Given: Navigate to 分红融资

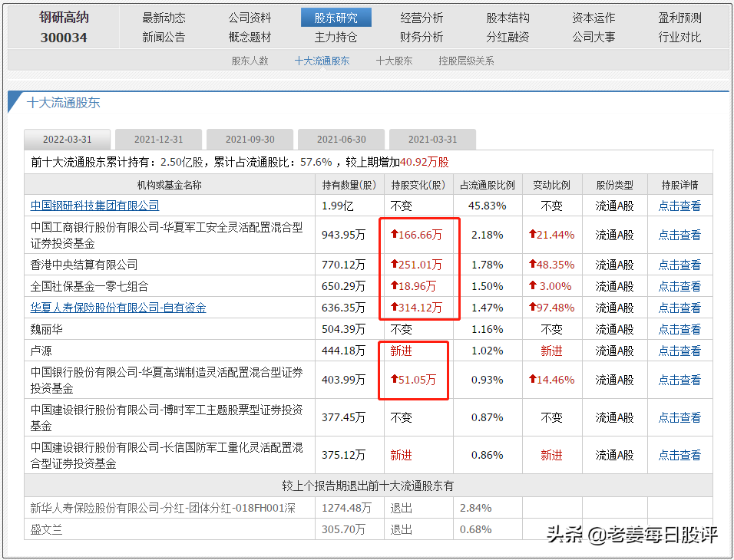Looking at the screenshot, I should pyautogui.click(x=508, y=37).
